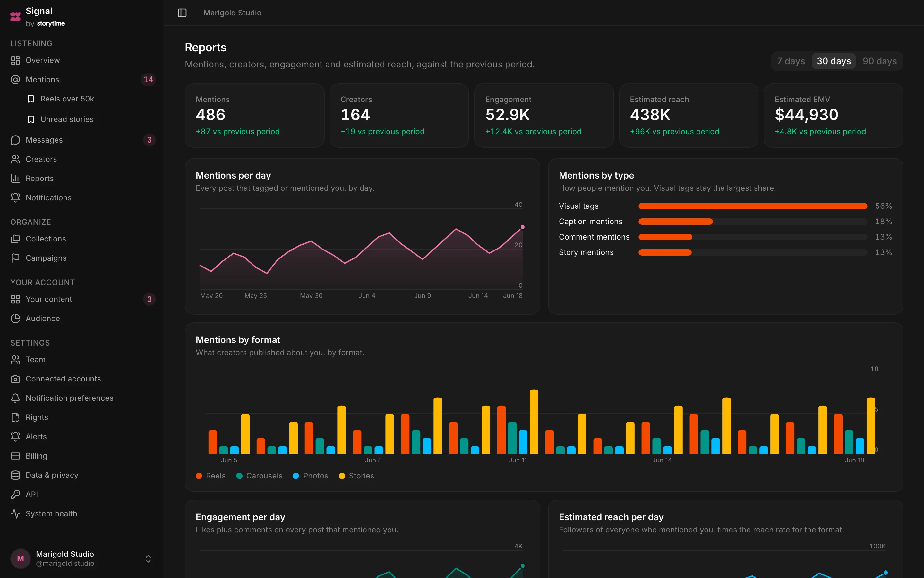This screenshot has width=924, height=578.
Task: Click the Reels over 50k bookmark icon
Action: click(x=31, y=99)
